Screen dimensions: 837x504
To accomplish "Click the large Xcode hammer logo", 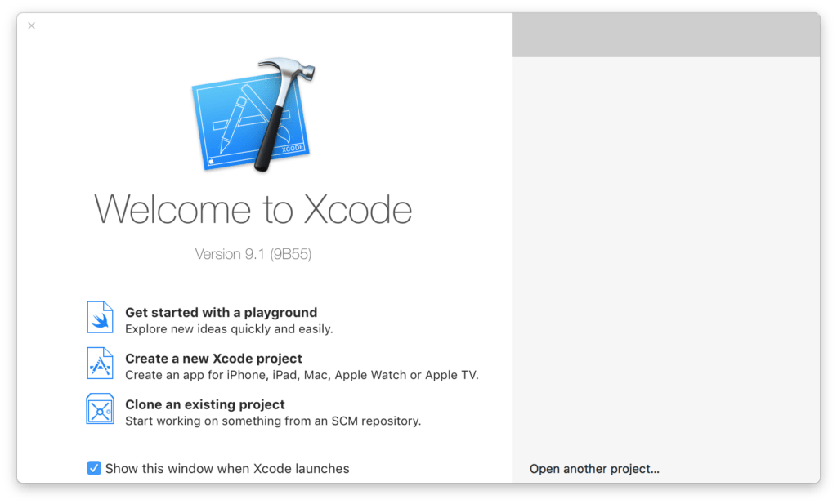I will tap(253, 114).
